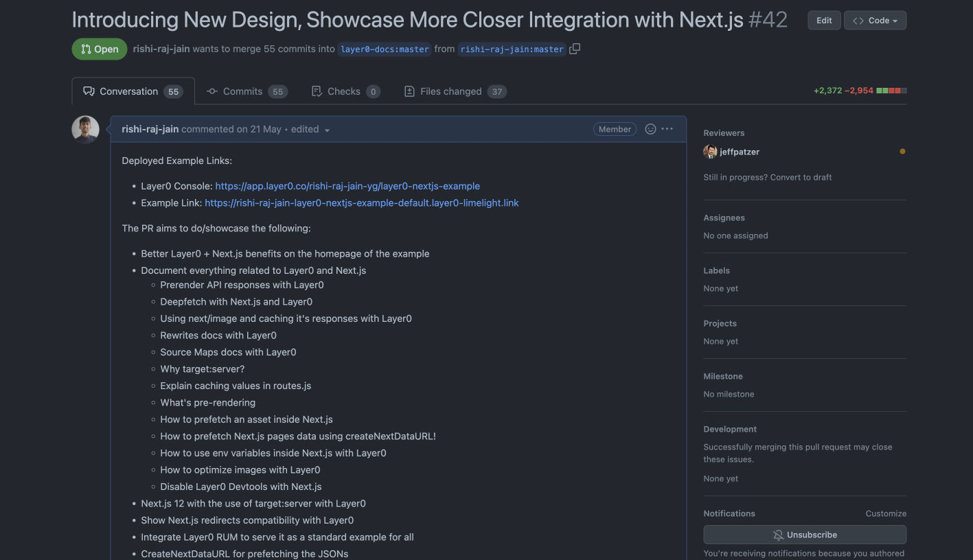Click rishi-raj-jain name in comment header

[150, 129]
